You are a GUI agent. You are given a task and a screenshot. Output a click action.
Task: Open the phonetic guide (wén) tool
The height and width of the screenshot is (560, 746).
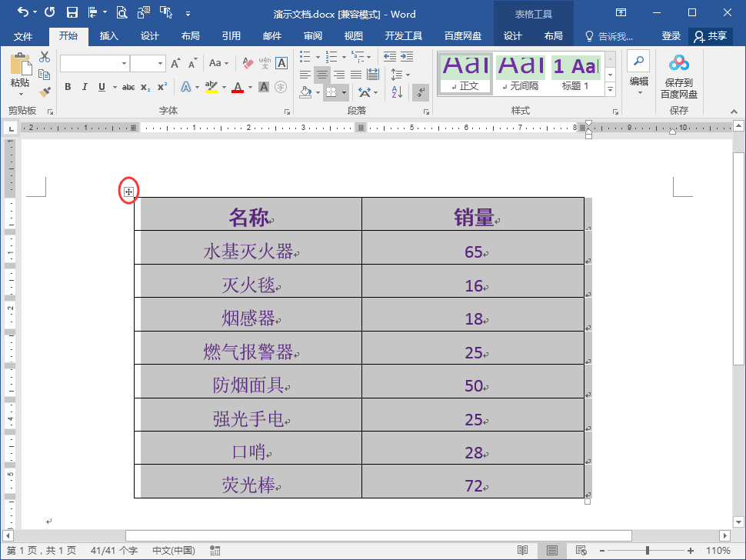pyautogui.click(x=265, y=63)
